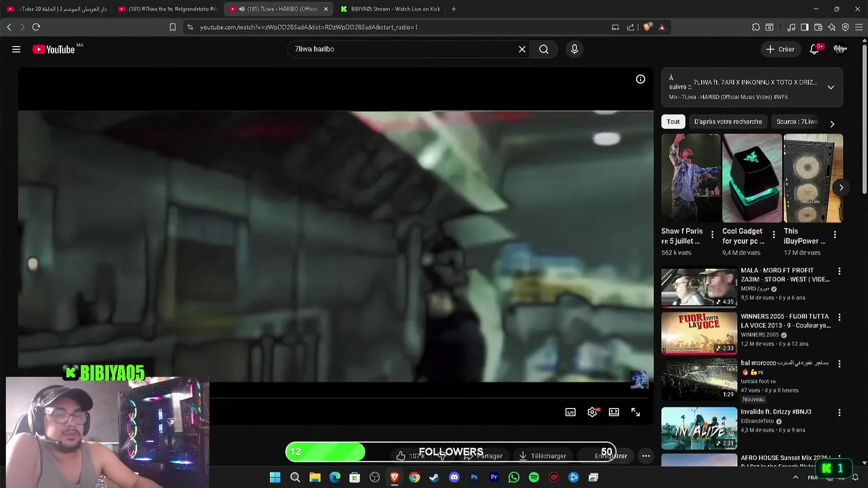
Task: Open the player settings gear
Action: (x=592, y=412)
